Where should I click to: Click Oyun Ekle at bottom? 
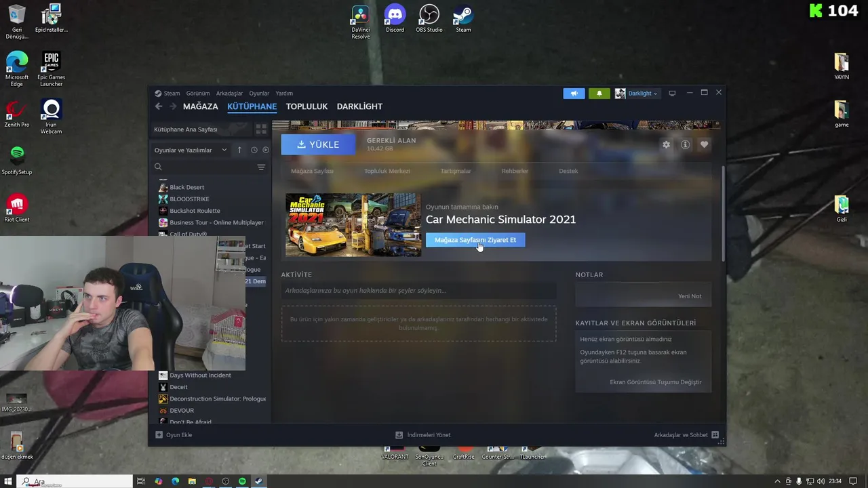pyautogui.click(x=174, y=435)
